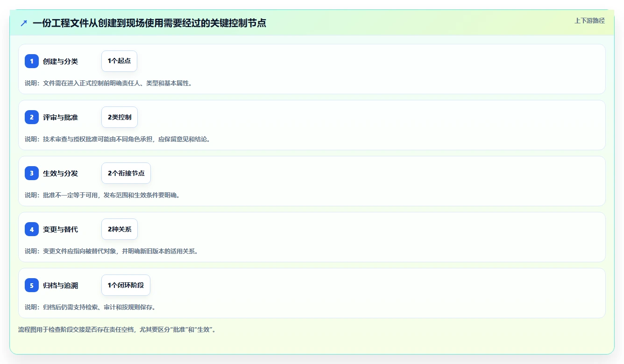This screenshot has height=364, width=624.
Task: Click the footer note 流程图用于检查阶段交接
Action: coord(117,329)
